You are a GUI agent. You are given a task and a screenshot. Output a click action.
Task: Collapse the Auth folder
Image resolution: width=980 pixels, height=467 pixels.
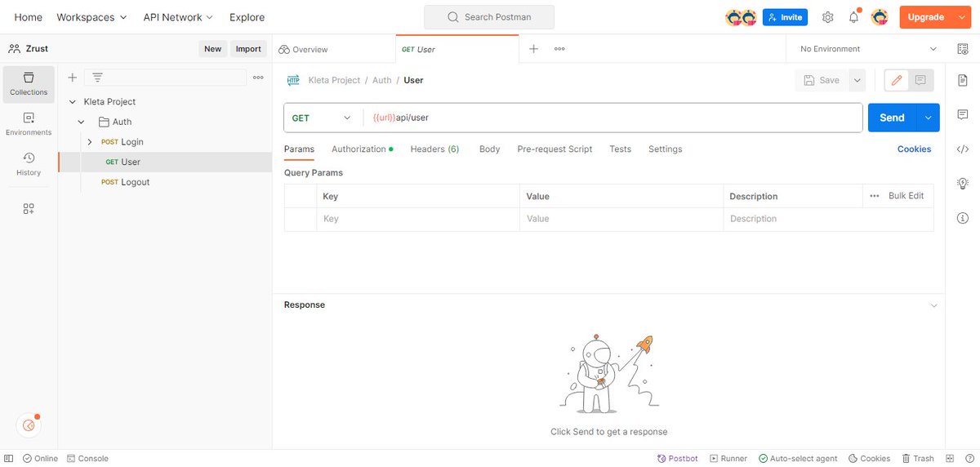pyautogui.click(x=81, y=122)
